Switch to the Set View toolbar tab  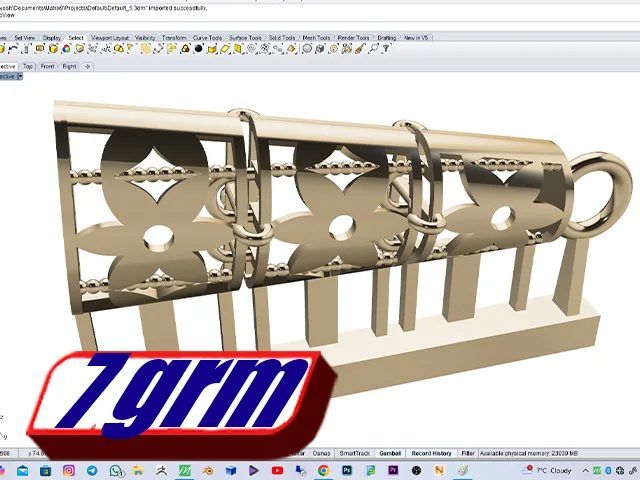pos(24,38)
